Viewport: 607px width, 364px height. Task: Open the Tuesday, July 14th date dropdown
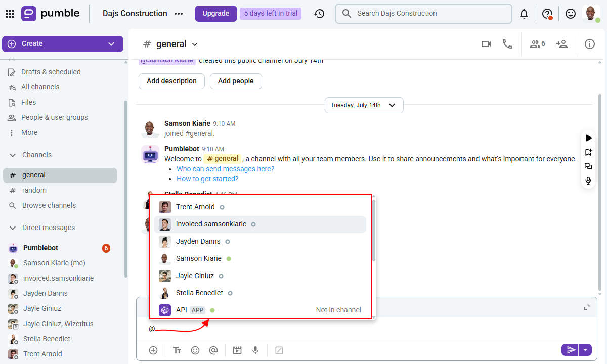(x=364, y=105)
